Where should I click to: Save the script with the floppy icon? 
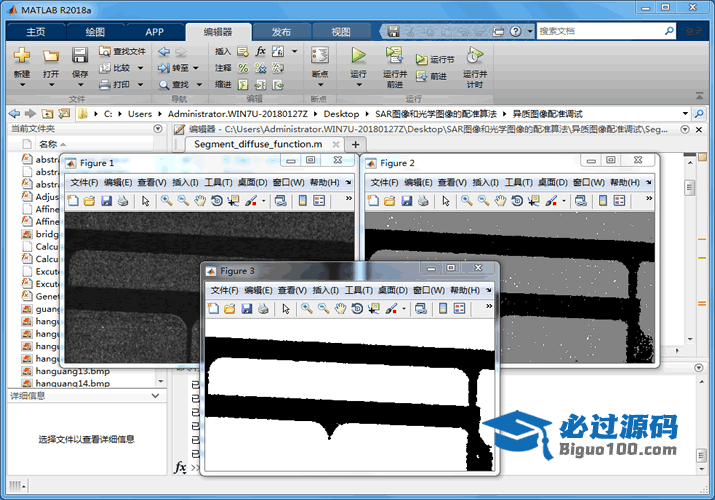coord(80,55)
